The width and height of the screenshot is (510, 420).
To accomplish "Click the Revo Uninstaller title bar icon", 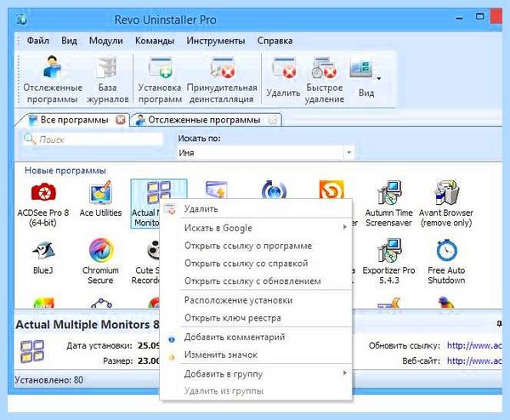I will pyautogui.click(x=22, y=20).
